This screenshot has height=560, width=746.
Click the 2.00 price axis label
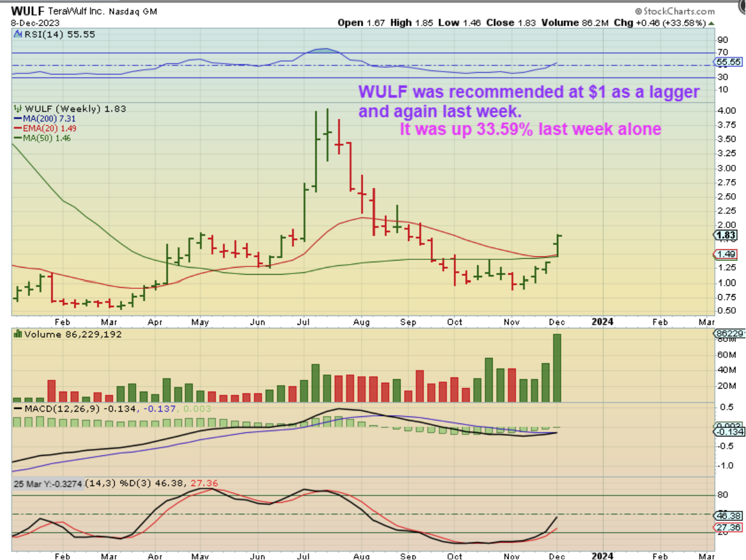coord(726,225)
